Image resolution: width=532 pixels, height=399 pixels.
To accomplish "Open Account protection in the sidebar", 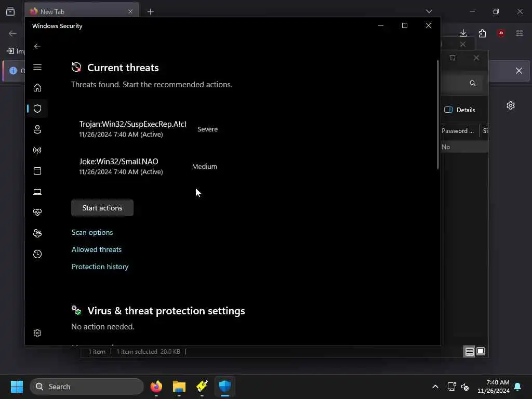I will (37, 129).
